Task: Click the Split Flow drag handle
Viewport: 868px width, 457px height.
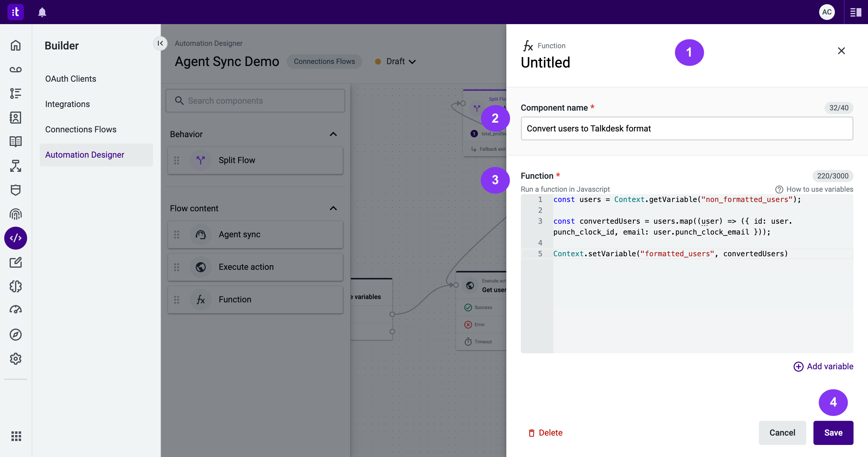Action: pyautogui.click(x=177, y=160)
